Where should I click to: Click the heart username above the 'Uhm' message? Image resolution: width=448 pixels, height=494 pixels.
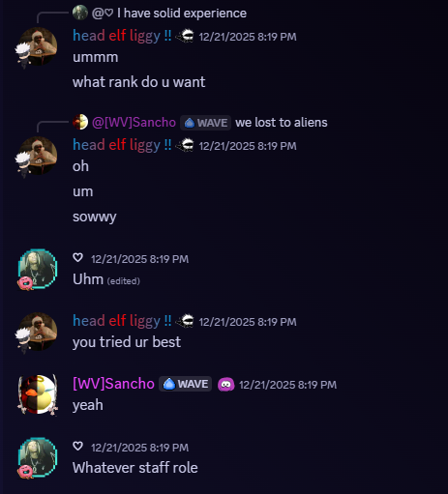77,258
